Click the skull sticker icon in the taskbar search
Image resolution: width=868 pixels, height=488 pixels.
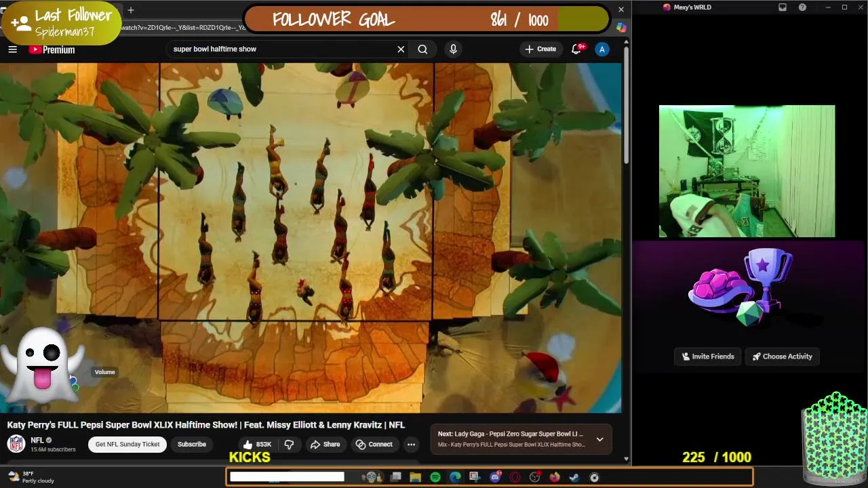(372, 477)
